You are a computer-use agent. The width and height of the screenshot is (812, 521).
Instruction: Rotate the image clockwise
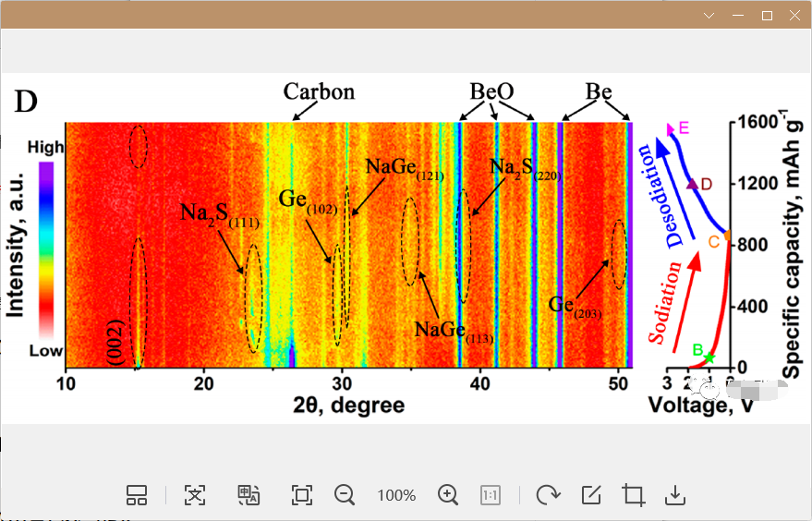(x=548, y=495)
